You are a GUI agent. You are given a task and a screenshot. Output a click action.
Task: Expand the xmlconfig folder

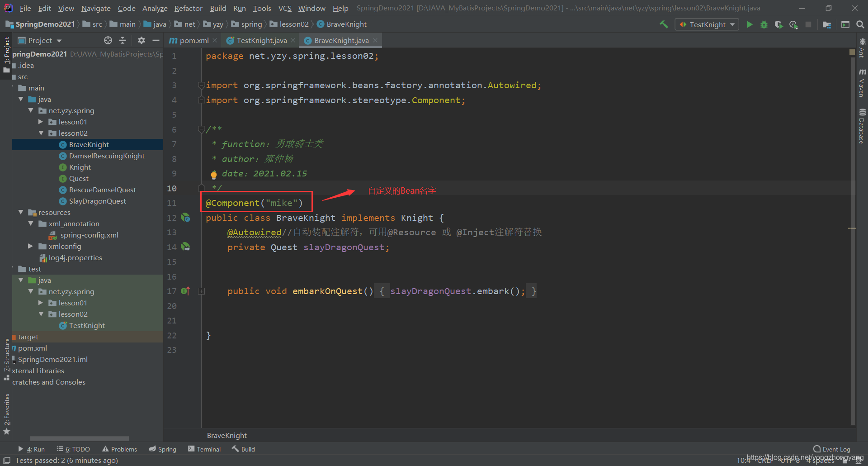(x=31, y=246)
